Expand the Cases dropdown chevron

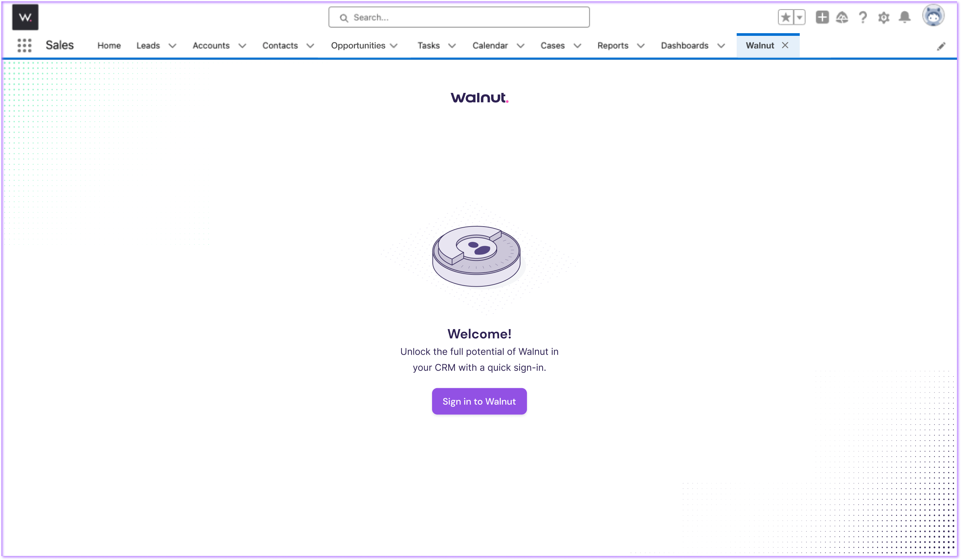[577, 46]
